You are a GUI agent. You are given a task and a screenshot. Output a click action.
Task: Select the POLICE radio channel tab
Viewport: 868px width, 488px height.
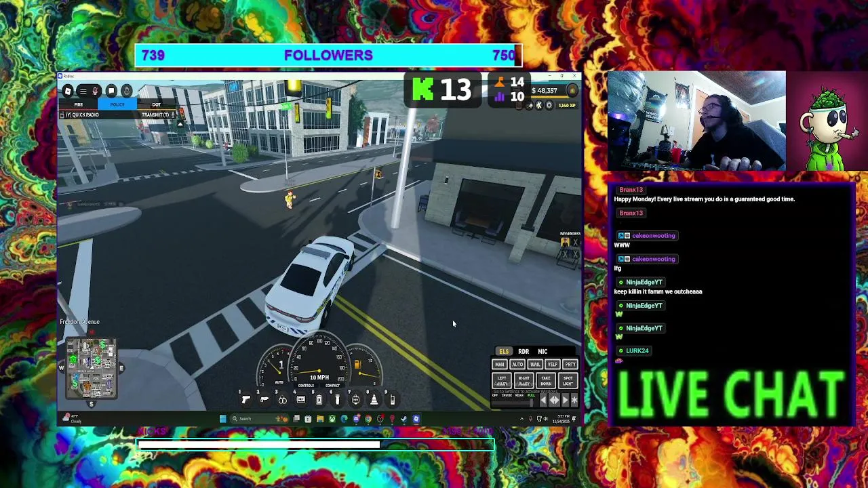(x=117, y=105)
